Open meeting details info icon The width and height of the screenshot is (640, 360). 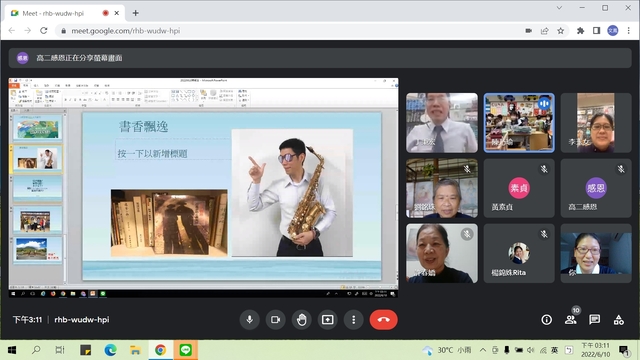coord(547,320)
